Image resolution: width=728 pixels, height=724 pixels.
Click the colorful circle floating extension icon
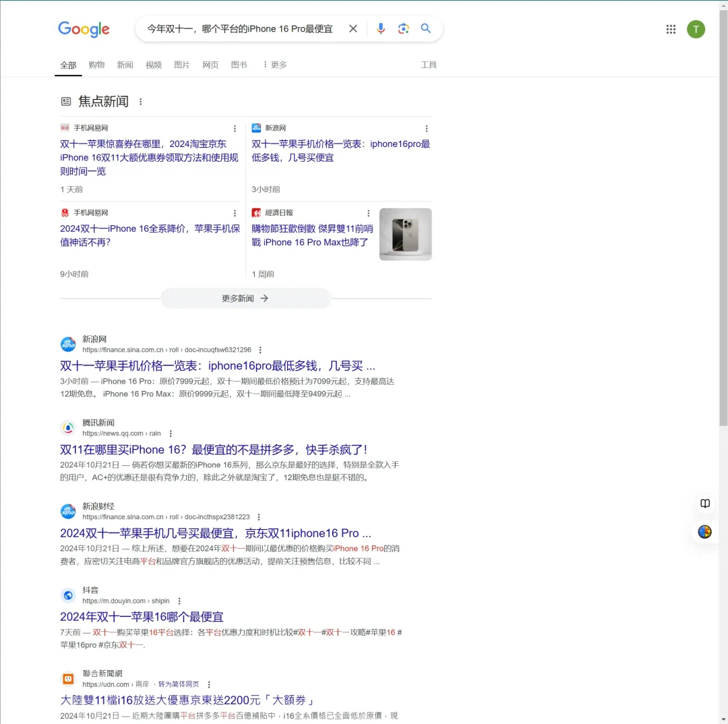pos(705,532)
